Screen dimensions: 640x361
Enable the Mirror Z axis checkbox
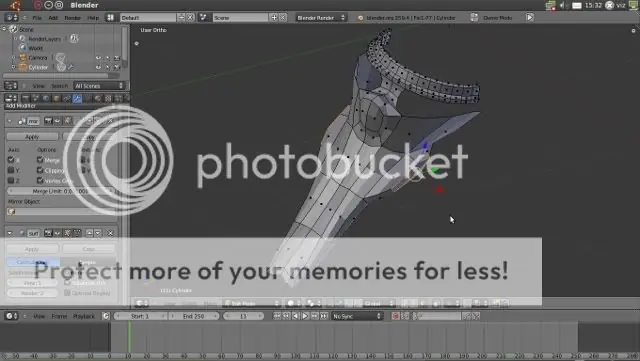click(11, 180)
